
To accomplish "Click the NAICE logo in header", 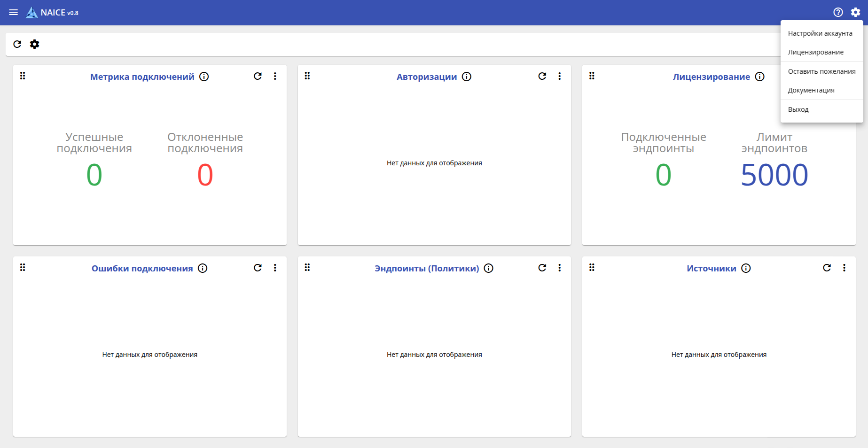I will click(32, 13).
